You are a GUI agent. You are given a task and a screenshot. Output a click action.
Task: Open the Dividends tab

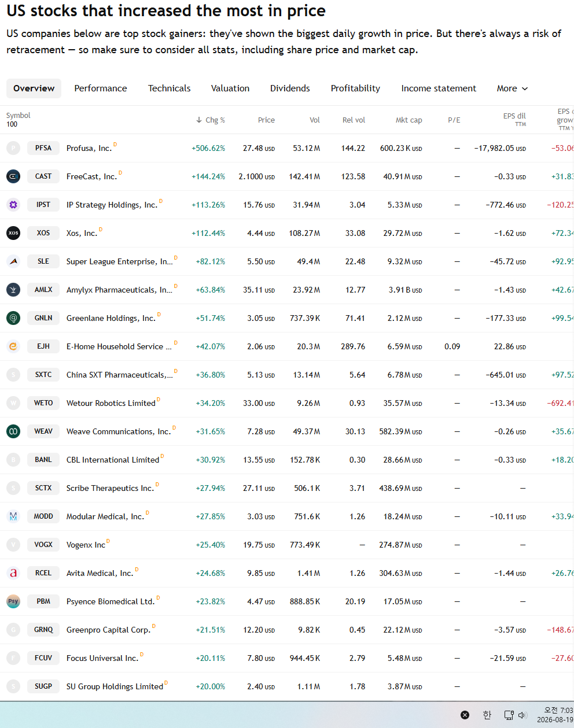pyautogui.click(x=290, y=88)
